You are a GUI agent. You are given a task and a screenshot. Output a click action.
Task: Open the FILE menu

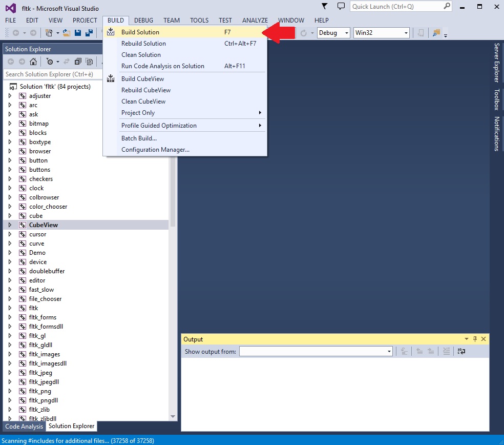tap(11, 21)
